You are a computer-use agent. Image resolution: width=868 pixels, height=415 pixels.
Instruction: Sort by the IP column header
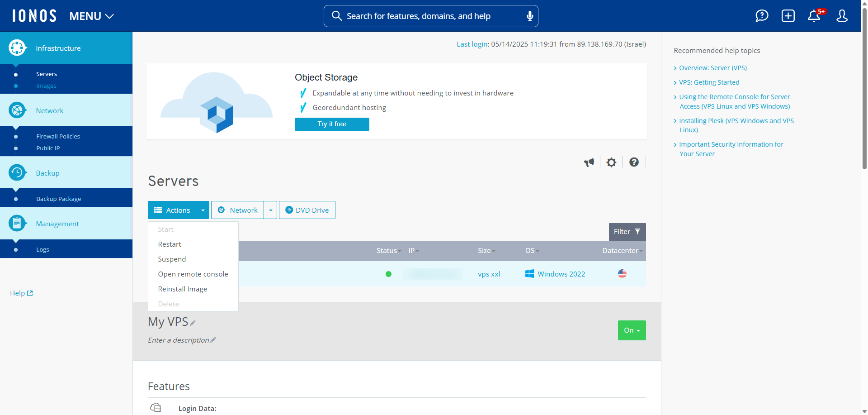click(x=413, y=250)
